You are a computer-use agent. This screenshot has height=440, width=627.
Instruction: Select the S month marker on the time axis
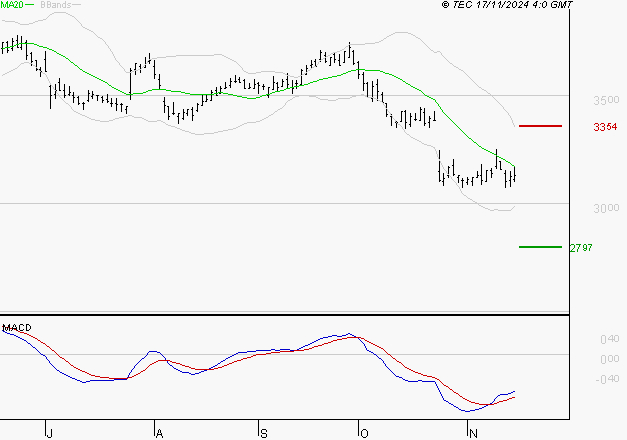pos(263,432)
